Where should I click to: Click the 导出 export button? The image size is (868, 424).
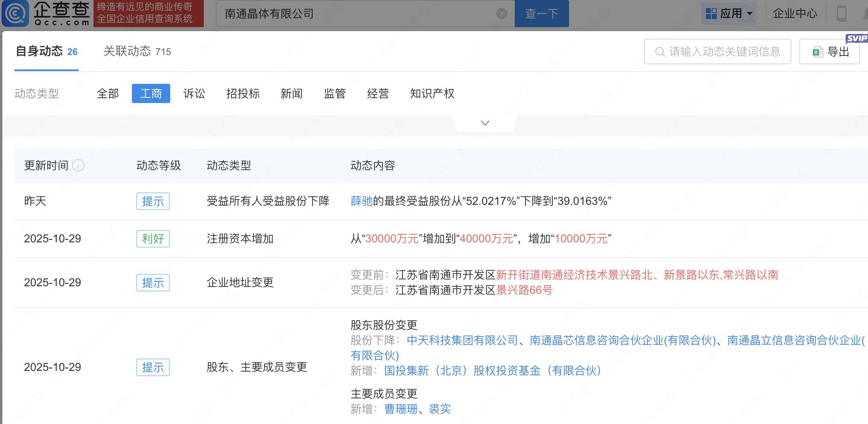(830, 52)
